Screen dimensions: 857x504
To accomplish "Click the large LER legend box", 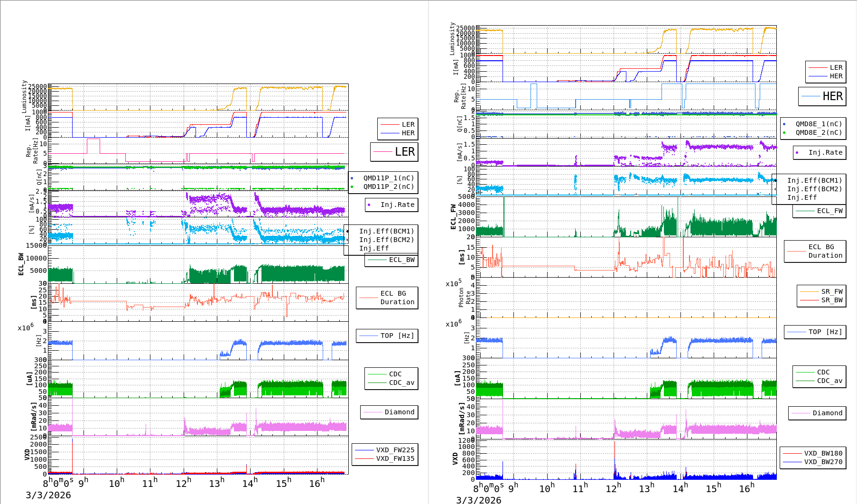I will tap(394, 152).
